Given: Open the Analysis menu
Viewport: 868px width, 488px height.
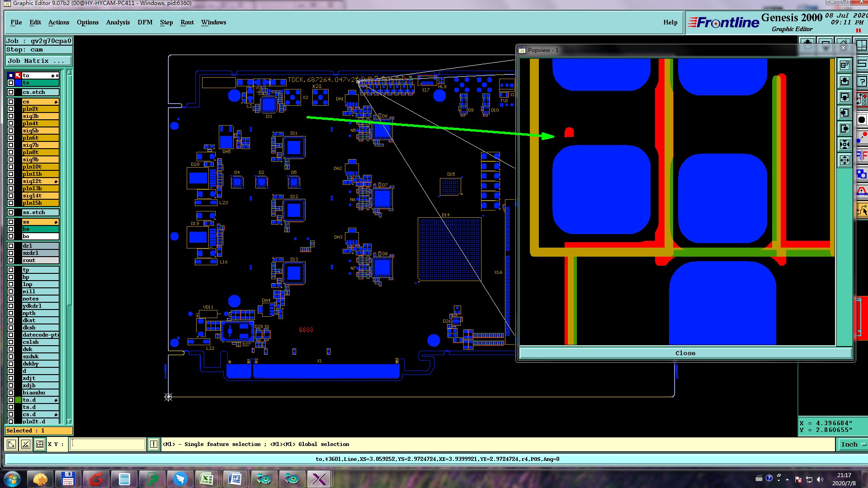Looking at the screenshot, I should 118,22.
